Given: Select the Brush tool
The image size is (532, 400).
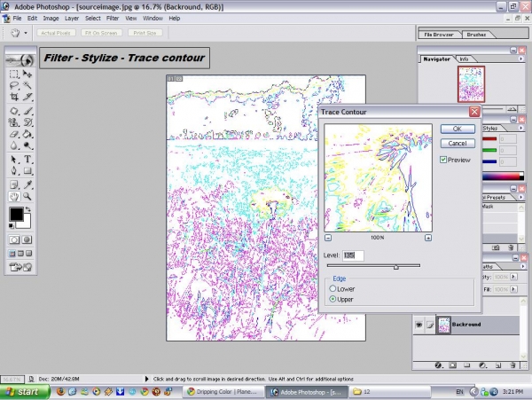Looking at the screenshot, I should pyautogui.click(x=27, y=111).
